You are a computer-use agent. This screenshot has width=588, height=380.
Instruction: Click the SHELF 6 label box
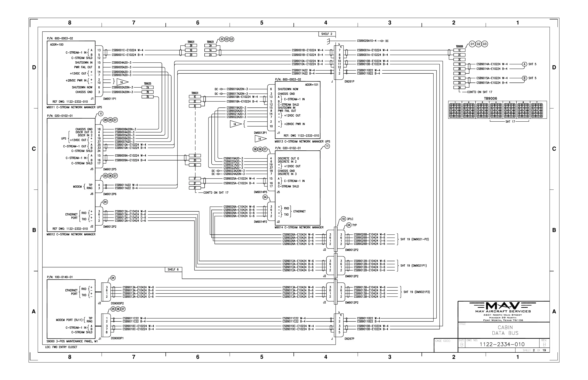[x=173, y=269]
